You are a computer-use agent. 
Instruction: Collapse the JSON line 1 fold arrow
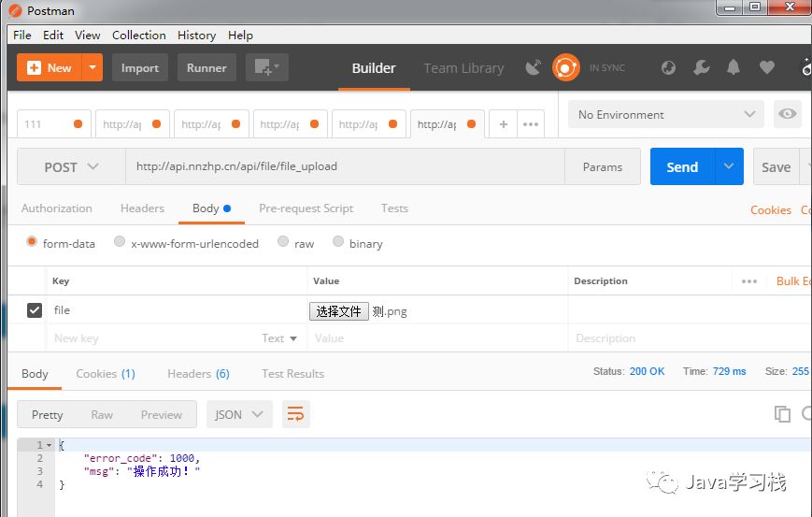coord(50,445)
